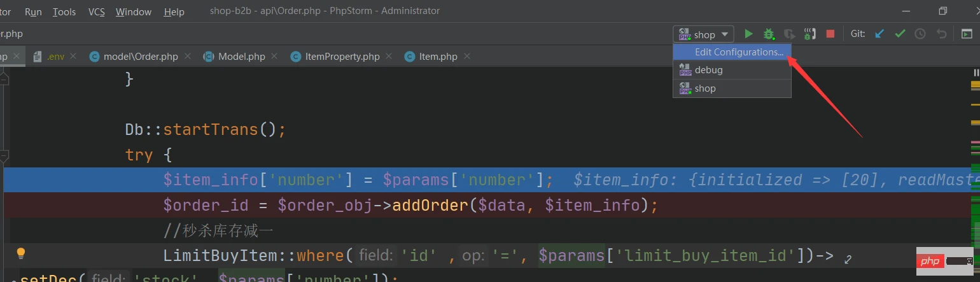
Task: Choose the debug configuration in list
Action: click(x=708, y=70)
